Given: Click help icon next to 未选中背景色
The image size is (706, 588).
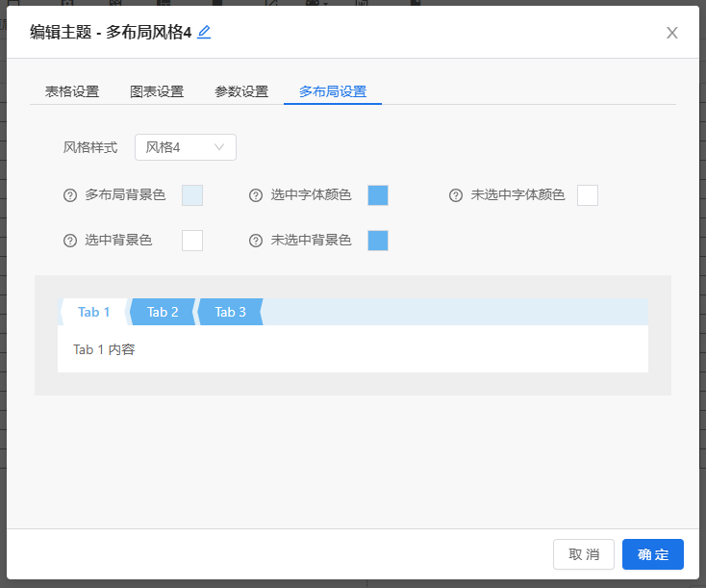Looking at the screenshot, I should click(x=256, y=241).
